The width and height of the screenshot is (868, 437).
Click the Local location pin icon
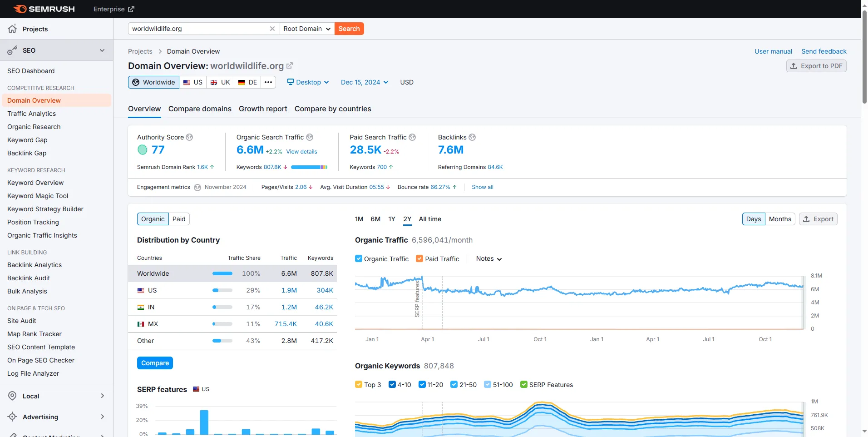tap(12, 396)
